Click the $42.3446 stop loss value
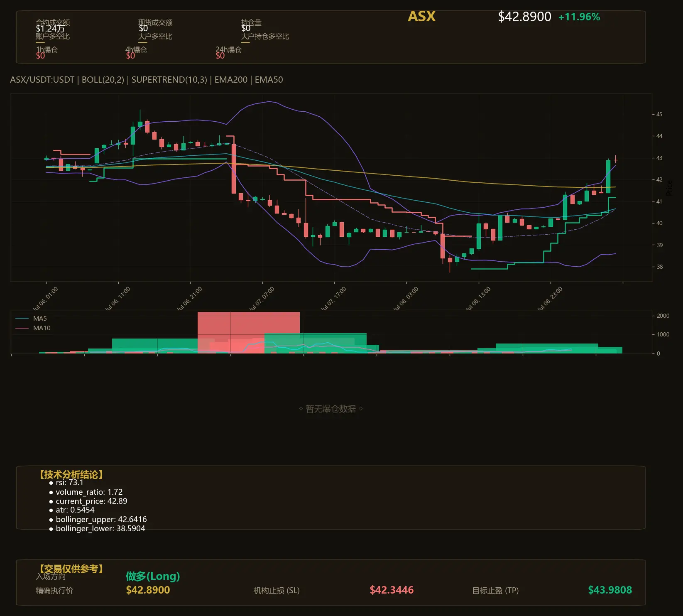Image resolution: width=683 pixels, height=616 pixels. 392,590
